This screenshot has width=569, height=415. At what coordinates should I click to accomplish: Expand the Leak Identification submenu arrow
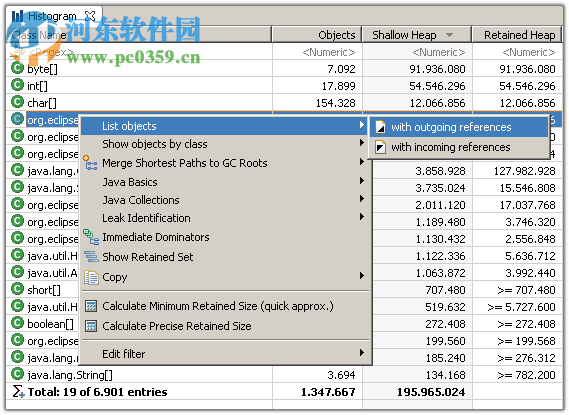(361, 217)
